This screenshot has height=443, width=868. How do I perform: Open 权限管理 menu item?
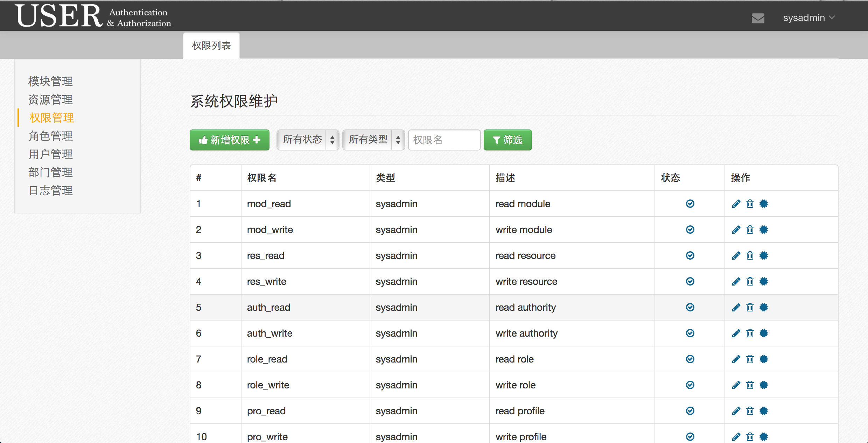coord(51,117)
